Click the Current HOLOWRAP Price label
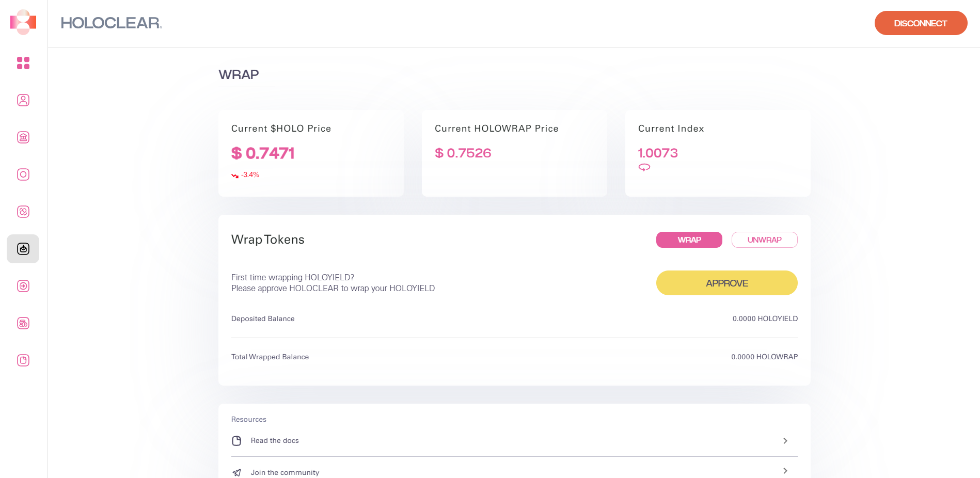This screenshot has height=478, width=980. (x=497, y=129)
